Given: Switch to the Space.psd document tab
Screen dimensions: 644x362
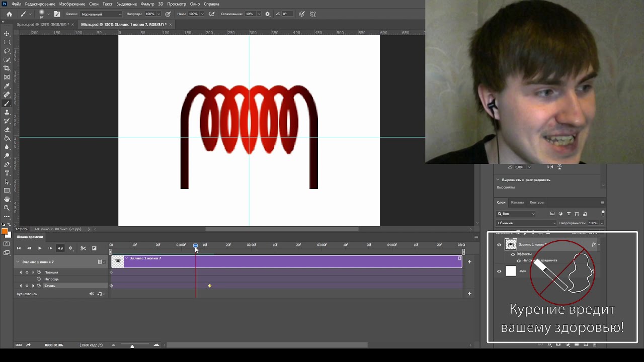Looking at the screenshot, I should pos(42,24).
